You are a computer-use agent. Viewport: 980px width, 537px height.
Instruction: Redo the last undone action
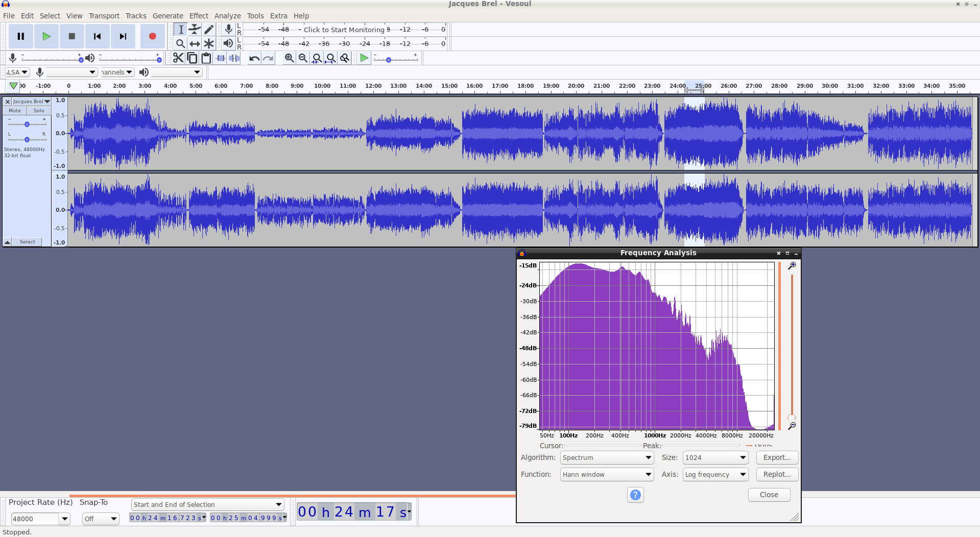click(x=268, y=58)
